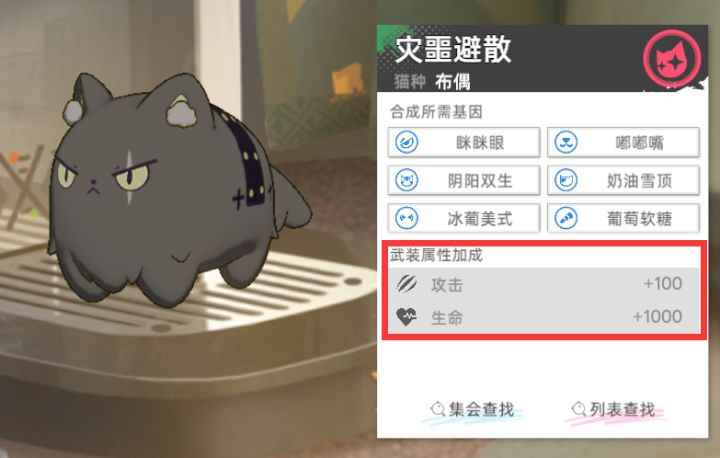Click the cat head icon beside 奶油雪顶

566,180
